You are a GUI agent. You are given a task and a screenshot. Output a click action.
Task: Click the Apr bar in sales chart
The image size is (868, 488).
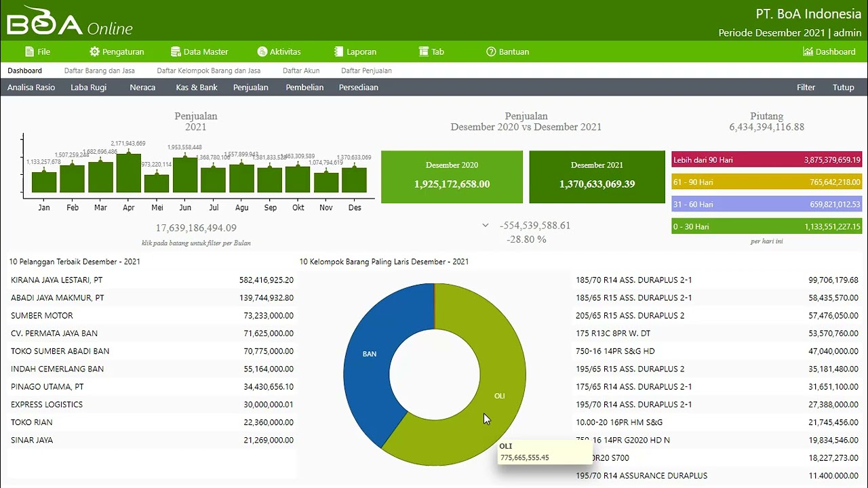coord(129,174)
